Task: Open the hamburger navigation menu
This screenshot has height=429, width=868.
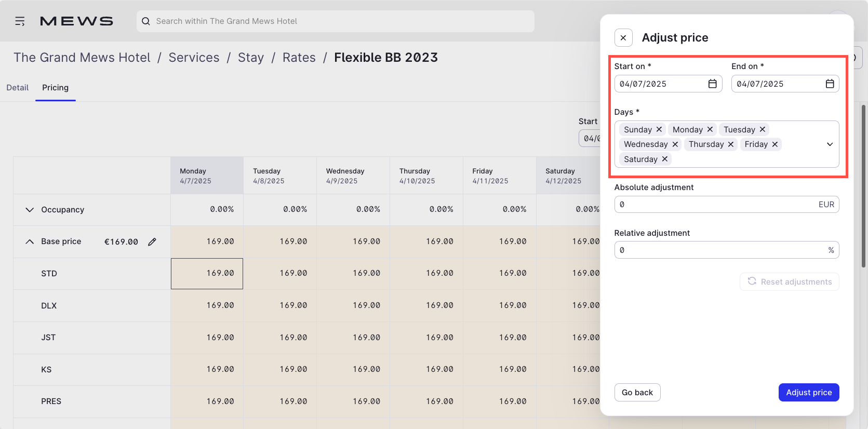Action: 20,21
